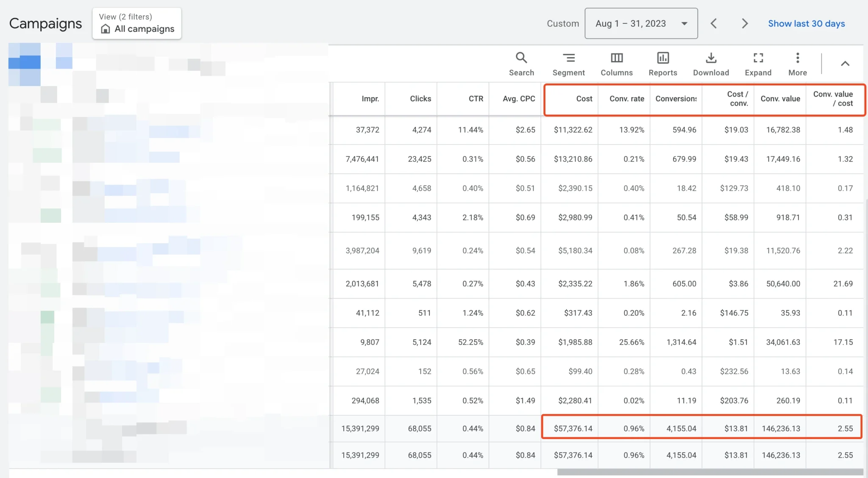Open the Aug 1 – 31, 2023 date dropdown
868x478 pixels.
(641, 24)
